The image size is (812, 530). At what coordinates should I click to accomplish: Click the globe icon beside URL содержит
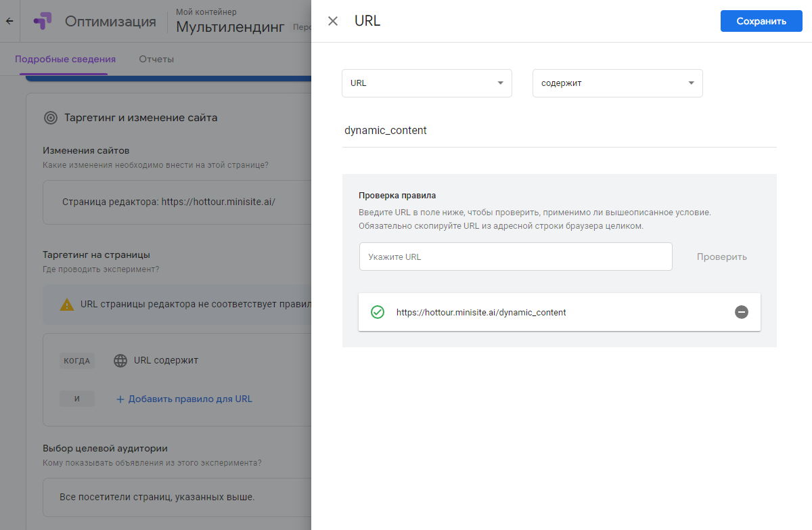click(120, 361)
